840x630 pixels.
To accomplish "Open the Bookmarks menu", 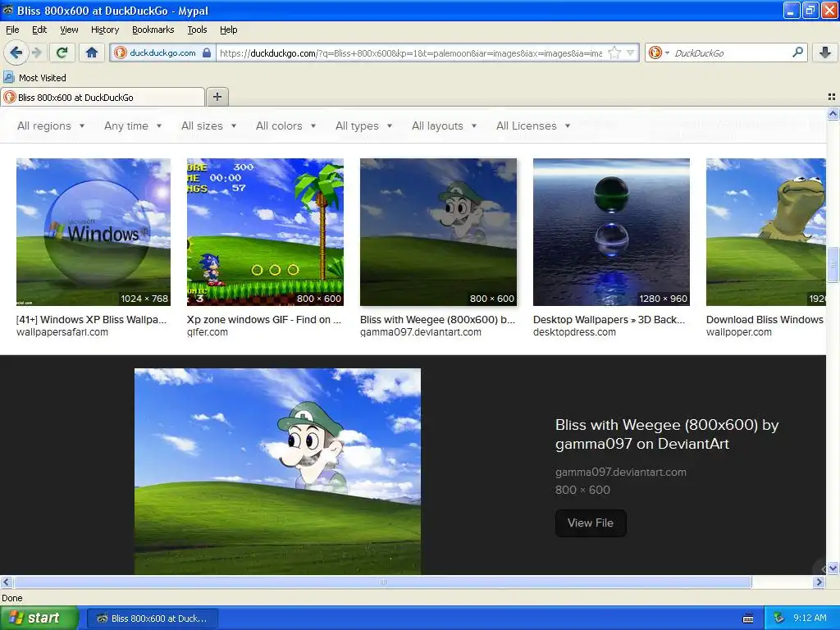I will pyautogui.click(x=153, y=30).
